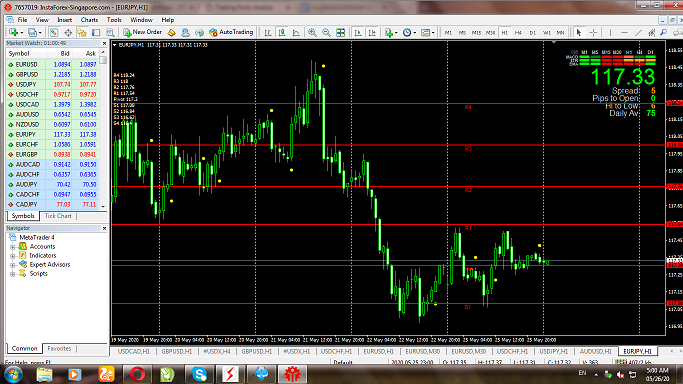
Task: Open Indicators dropdown arrow
Action: coord(396,33)
